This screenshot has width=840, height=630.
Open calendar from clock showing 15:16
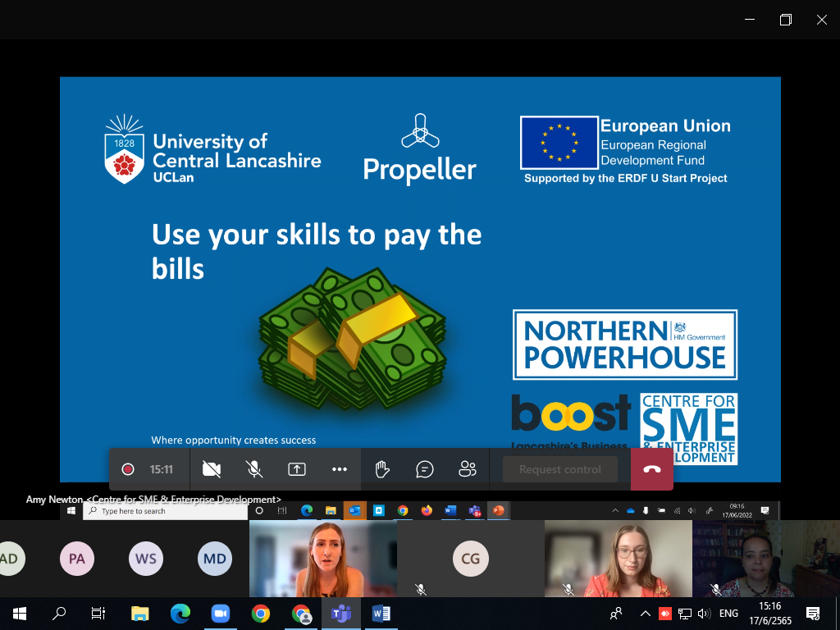[770, 614]
